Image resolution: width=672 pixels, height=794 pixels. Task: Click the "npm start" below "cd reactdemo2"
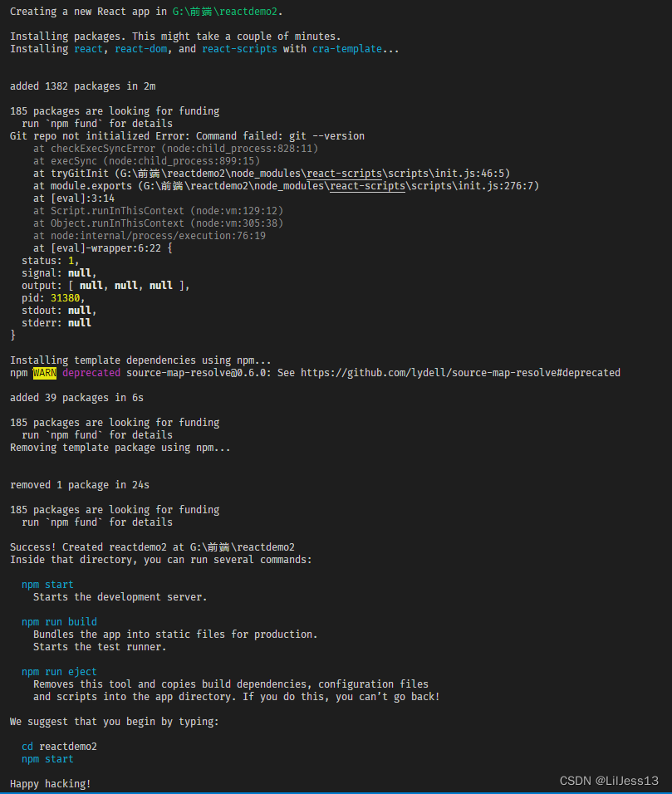coord(47,759)
